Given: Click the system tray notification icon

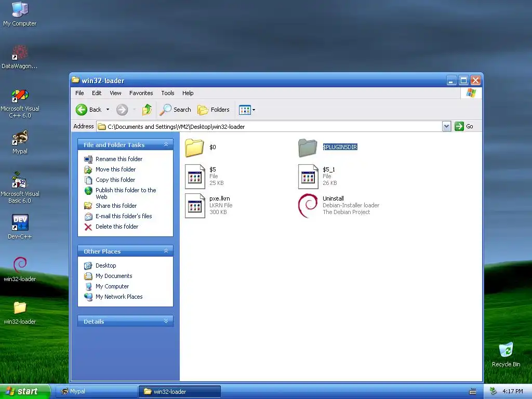Looking at the screenshot, I should 494,391.
